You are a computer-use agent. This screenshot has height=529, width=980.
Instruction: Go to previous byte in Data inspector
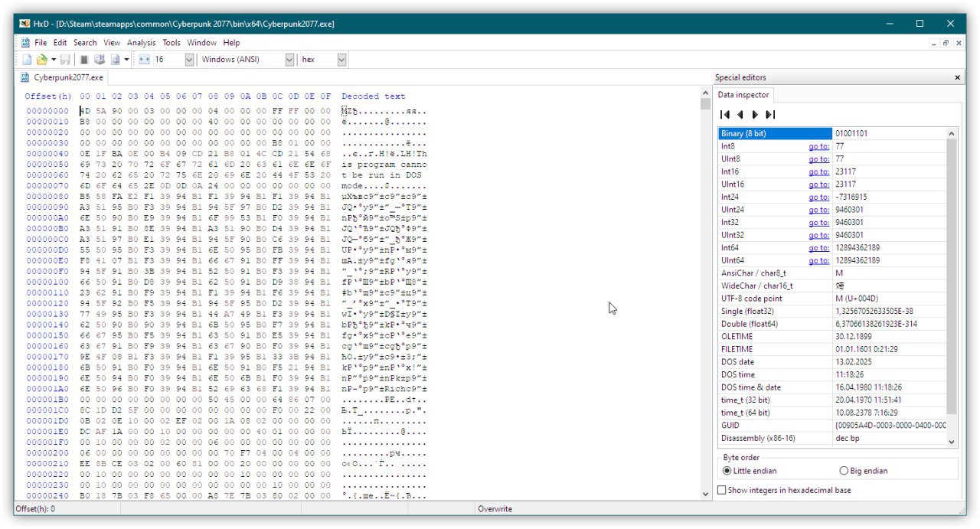(x=740, y=115)
